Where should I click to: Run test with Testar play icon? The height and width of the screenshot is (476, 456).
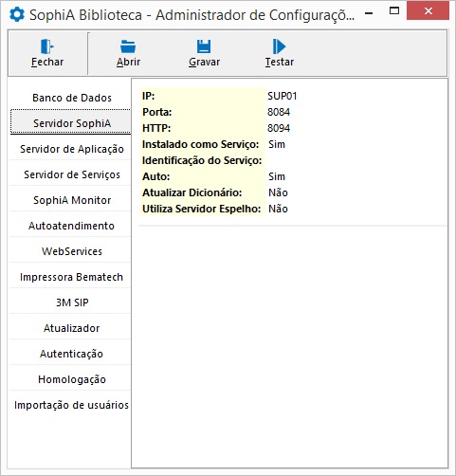pos(279,46)
